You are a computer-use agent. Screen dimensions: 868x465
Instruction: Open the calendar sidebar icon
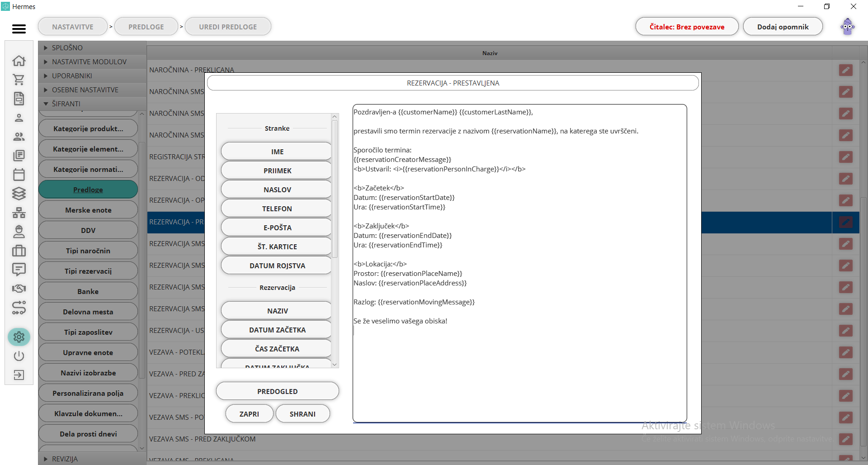19,175
